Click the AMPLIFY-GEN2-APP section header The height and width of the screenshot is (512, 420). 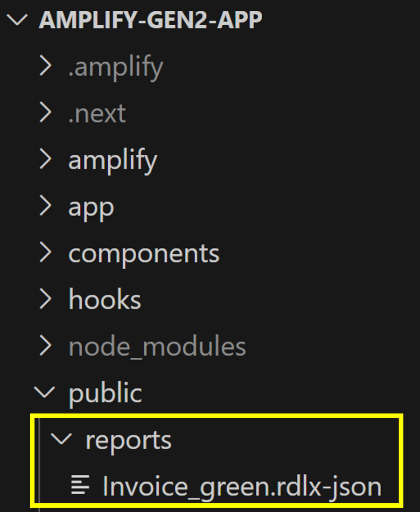pyautogui.click(x=151, y=20)
